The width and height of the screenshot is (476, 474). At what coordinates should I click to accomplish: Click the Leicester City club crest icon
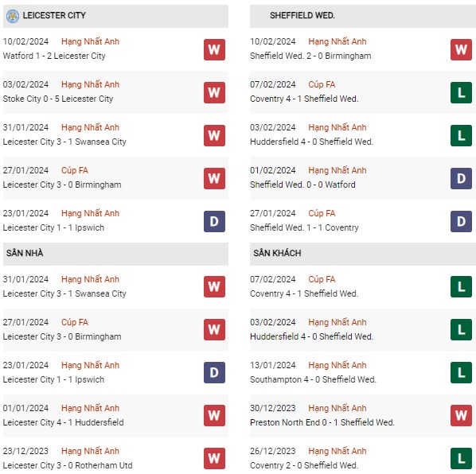(x=13, y=16)
